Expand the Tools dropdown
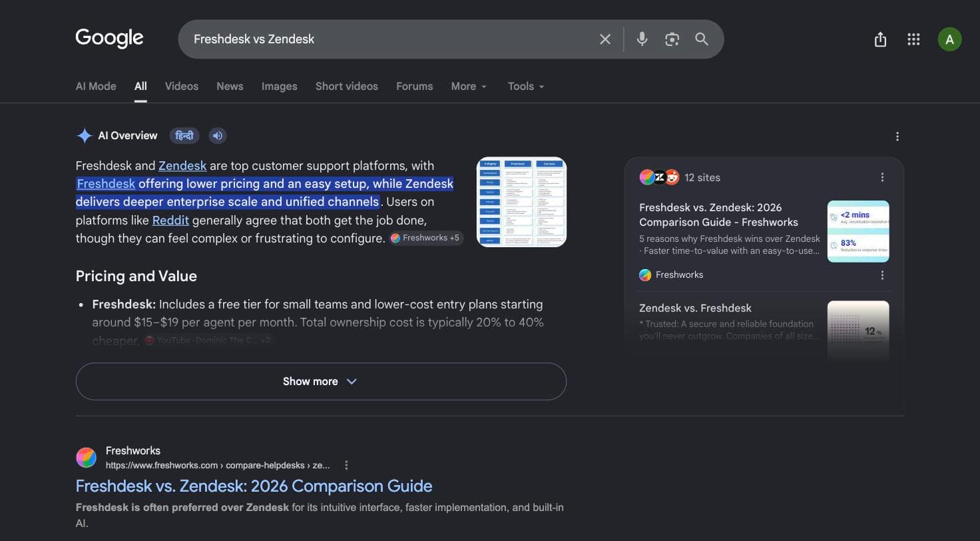980x541 pixels. pos(526,86)
